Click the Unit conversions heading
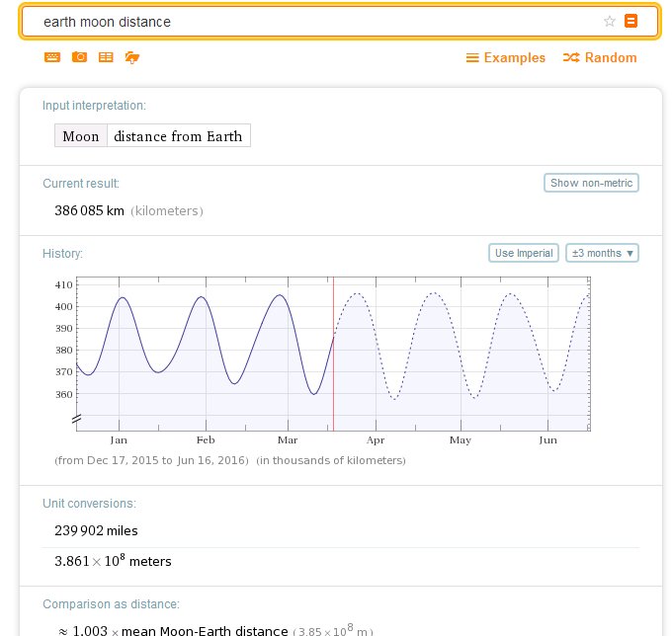The width and height of the screenshot is (672, 636). [89, 504]
